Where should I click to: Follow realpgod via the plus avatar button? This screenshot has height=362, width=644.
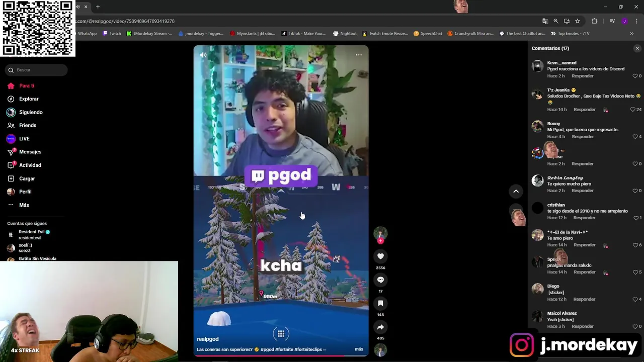[x=380, y=241]
